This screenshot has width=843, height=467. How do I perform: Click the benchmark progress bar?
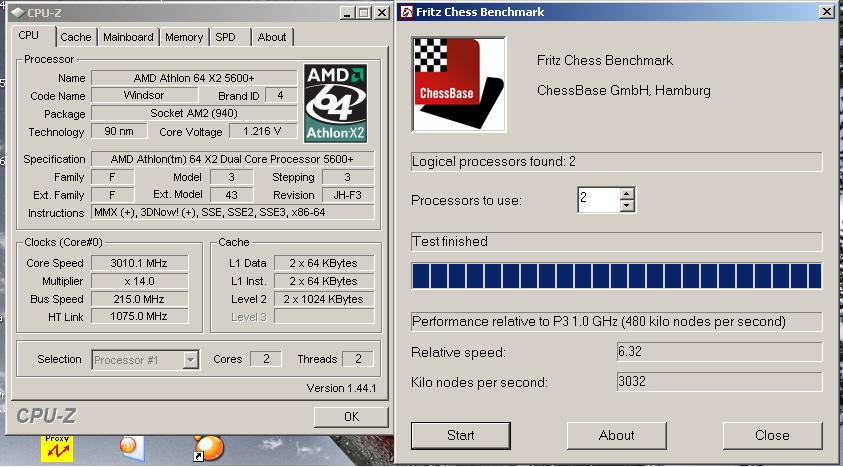coord(617,276)
